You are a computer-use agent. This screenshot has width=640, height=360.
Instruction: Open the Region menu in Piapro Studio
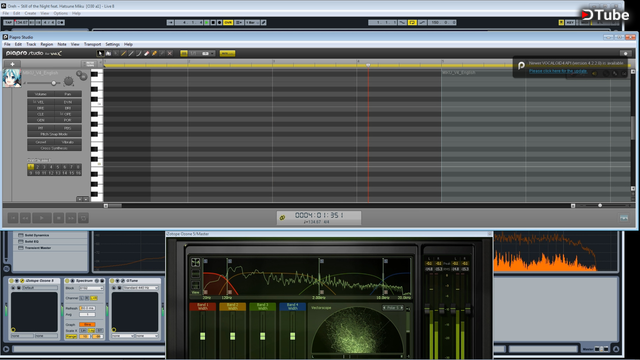[x=47, y=44]
